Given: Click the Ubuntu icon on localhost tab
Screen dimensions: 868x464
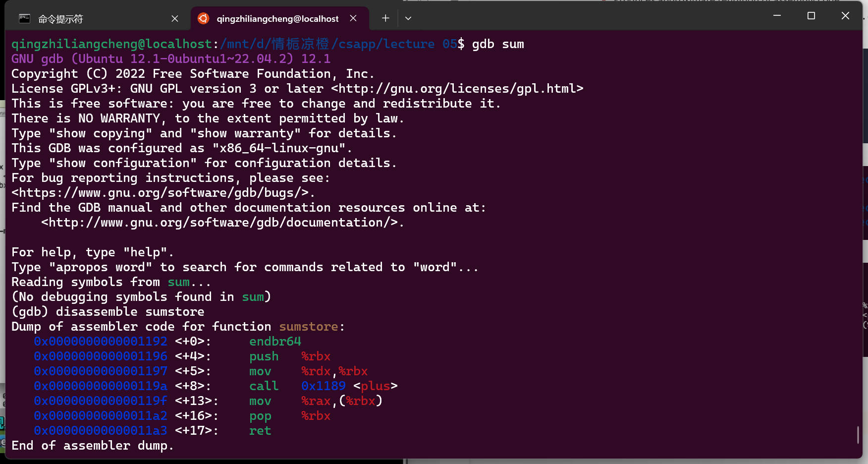Looking at the screenshot, I should (x=203, y=19).
